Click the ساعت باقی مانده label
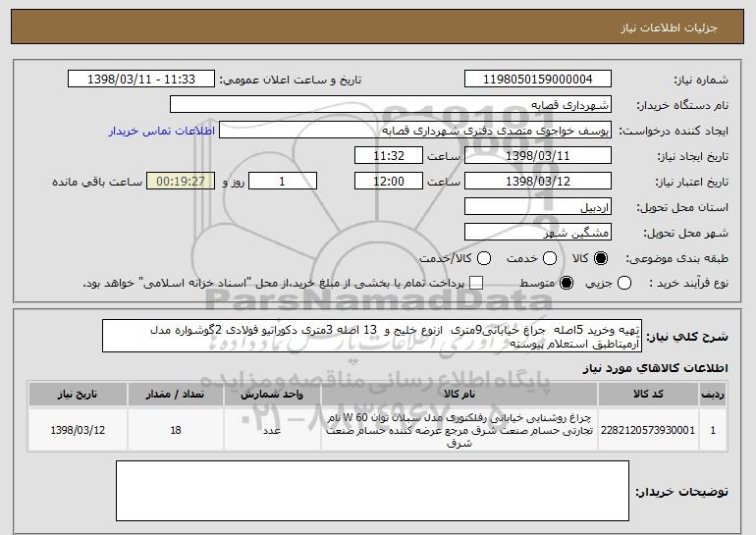This screenshot has height=535, width=756. 97,182
